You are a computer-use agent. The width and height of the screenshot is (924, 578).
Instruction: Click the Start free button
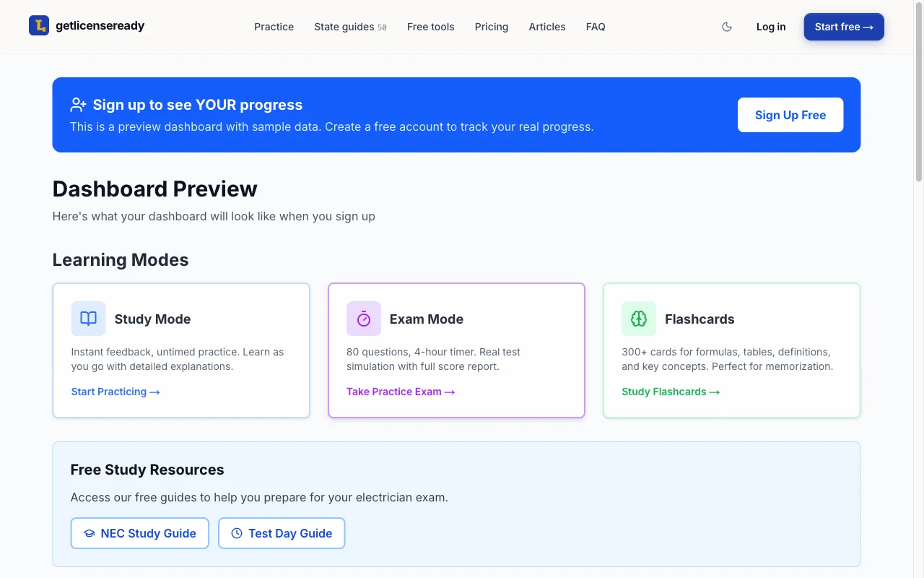pos(844,27)
